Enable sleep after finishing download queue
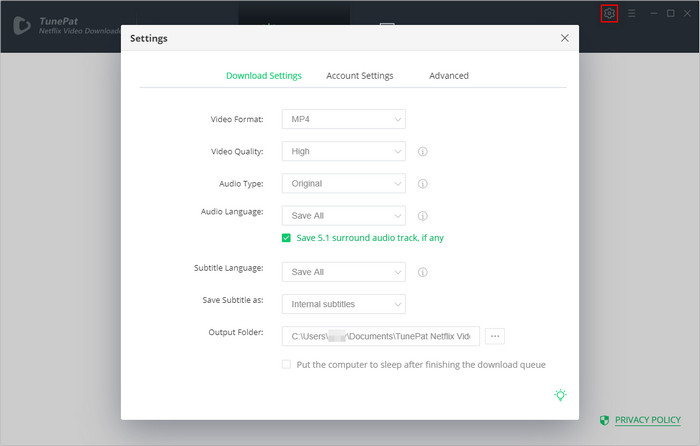 pyautogui.click(x=286, y=364)
